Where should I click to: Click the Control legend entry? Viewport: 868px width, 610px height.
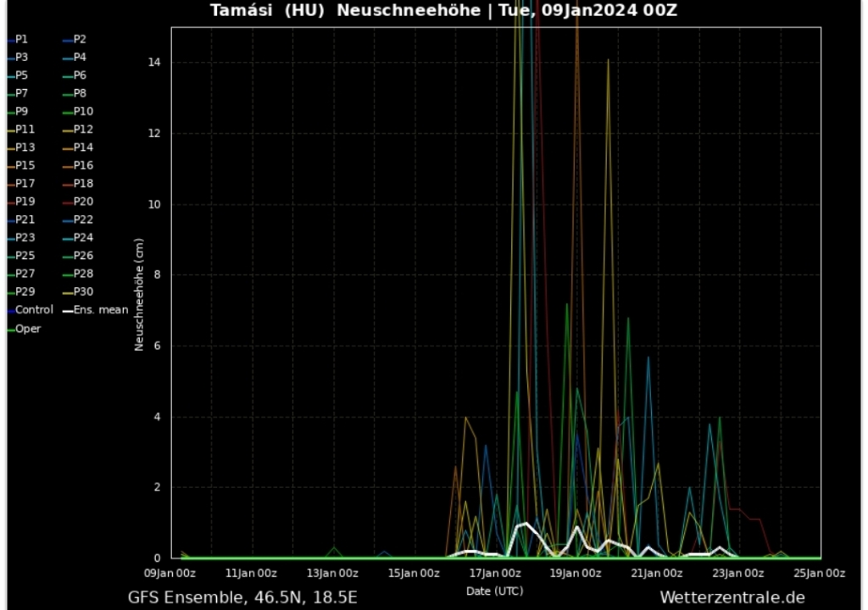(34, 310)
